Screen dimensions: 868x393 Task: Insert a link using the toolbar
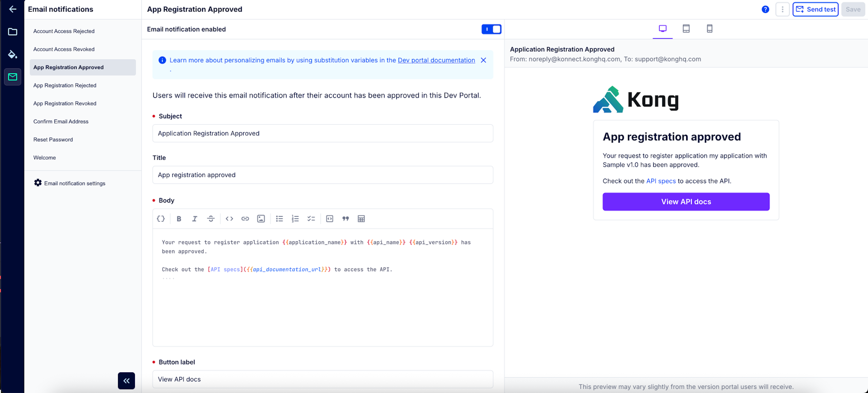click(x=245, y=219)
